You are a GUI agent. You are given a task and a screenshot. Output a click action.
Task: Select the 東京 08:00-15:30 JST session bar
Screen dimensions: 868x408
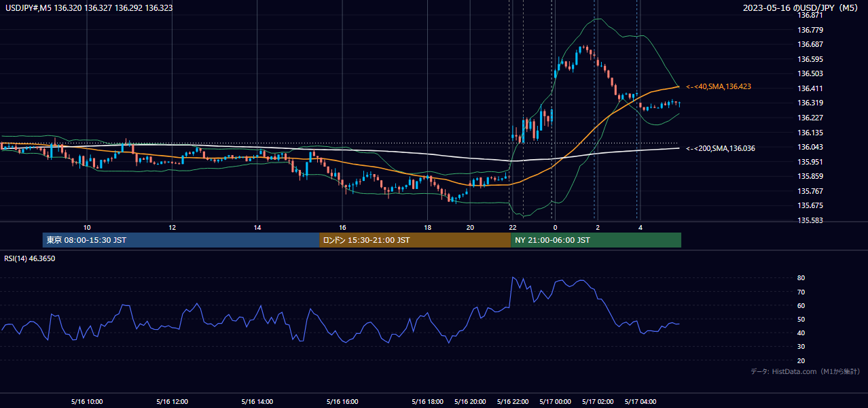pos(181,240)
